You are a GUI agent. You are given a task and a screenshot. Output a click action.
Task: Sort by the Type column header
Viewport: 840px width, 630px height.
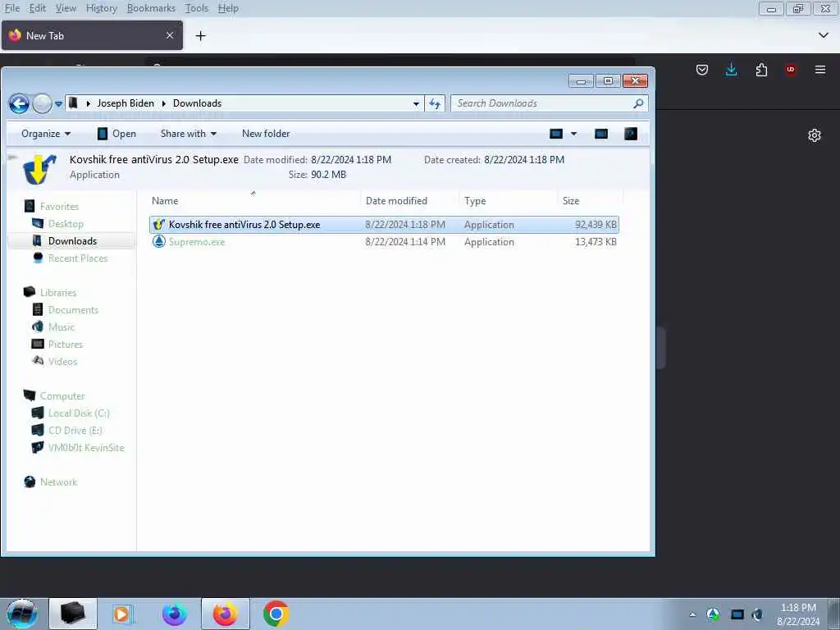click(475, 201)
